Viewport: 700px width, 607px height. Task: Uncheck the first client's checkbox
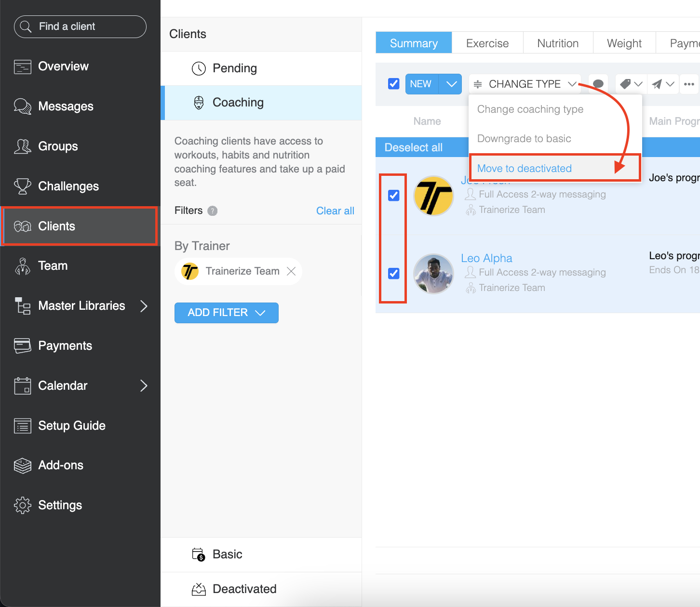(394, 195)
